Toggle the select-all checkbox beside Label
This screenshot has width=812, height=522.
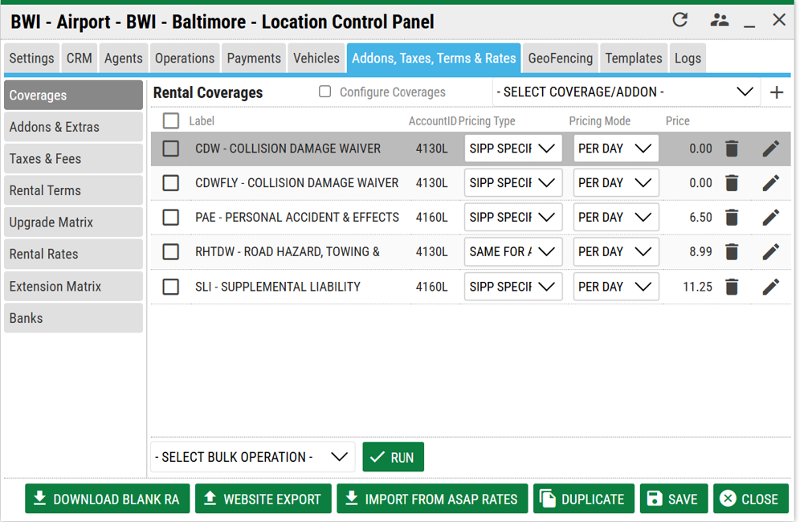171,121
